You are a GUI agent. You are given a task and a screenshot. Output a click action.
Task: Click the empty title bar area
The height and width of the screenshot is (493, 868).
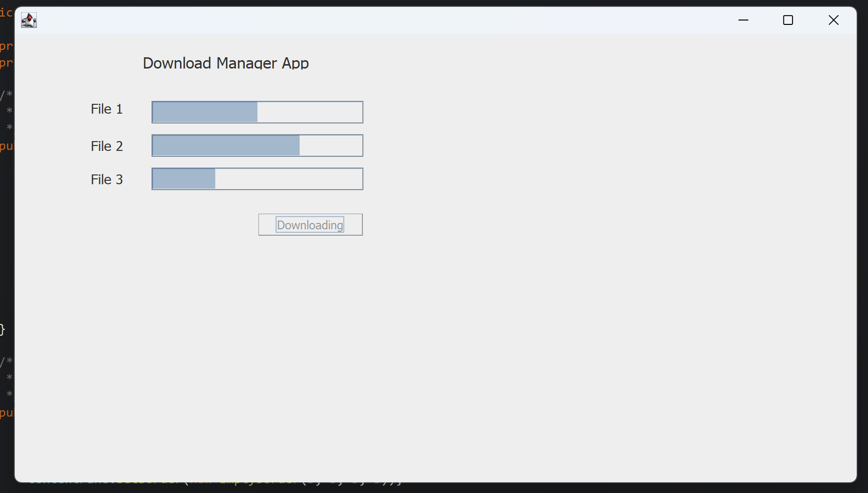380,20
